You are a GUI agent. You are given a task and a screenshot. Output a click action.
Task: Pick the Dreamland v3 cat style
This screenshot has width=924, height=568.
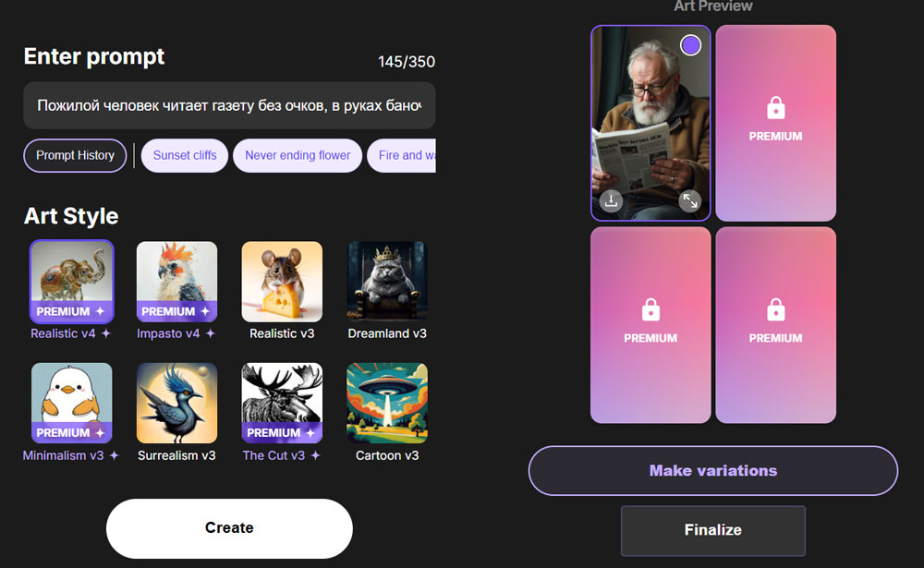point(387,282)
